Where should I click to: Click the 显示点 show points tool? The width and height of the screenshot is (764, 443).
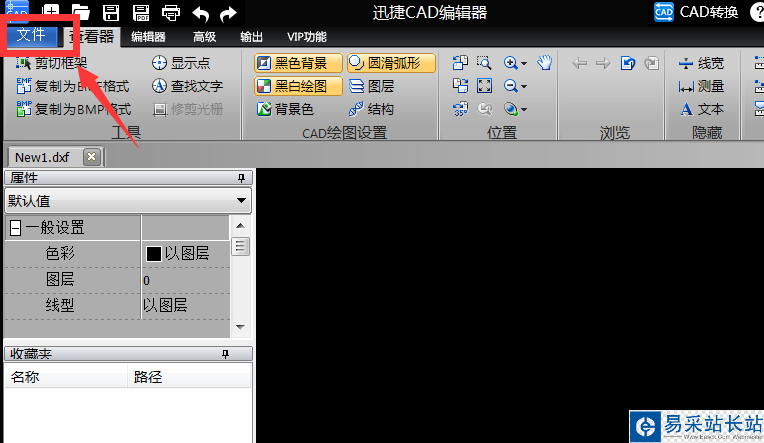(181, 63)
